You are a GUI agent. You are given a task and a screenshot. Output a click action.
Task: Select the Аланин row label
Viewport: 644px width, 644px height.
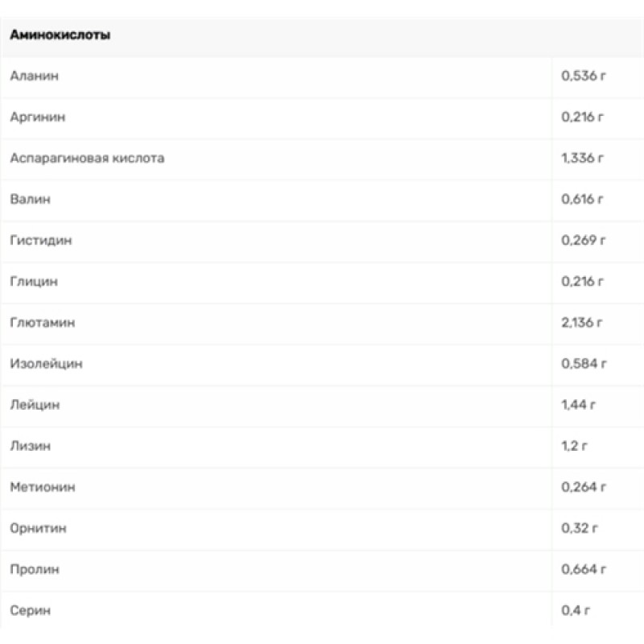pos(35,76)
